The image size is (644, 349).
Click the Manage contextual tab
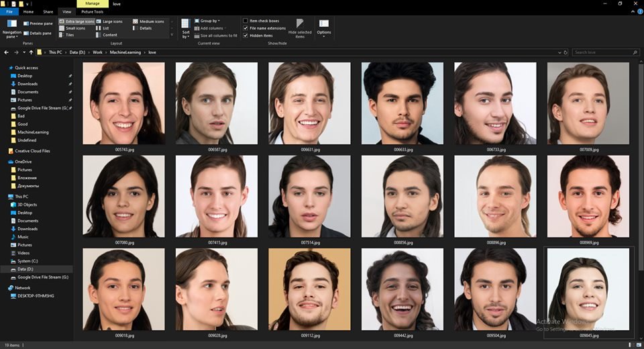click(x=93, y=4)
